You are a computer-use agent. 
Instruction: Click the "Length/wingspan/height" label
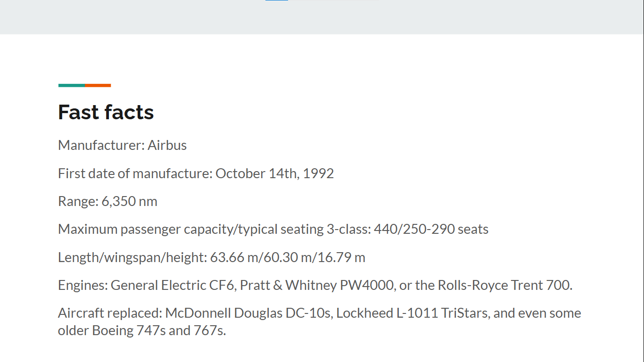132,257
